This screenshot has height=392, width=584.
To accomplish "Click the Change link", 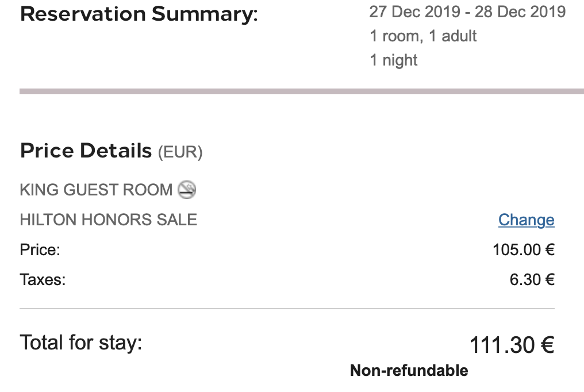I will [x=526, y=220].
